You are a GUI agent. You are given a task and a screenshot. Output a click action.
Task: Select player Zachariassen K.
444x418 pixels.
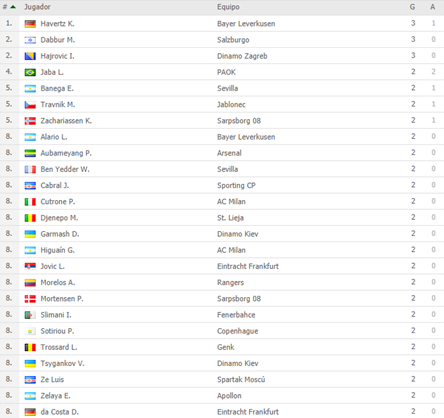[66, 121]
